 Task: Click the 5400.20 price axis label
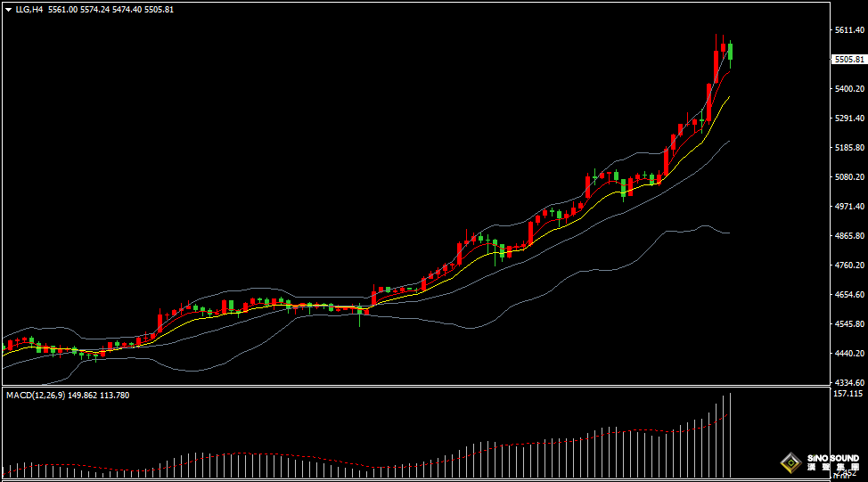(848, 89)
